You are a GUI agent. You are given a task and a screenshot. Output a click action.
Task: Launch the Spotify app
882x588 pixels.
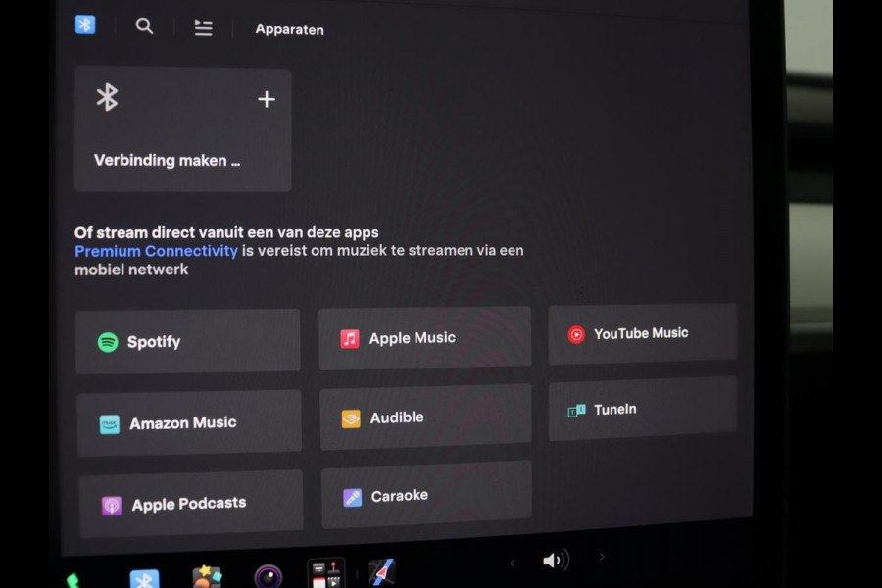point(188,342)
